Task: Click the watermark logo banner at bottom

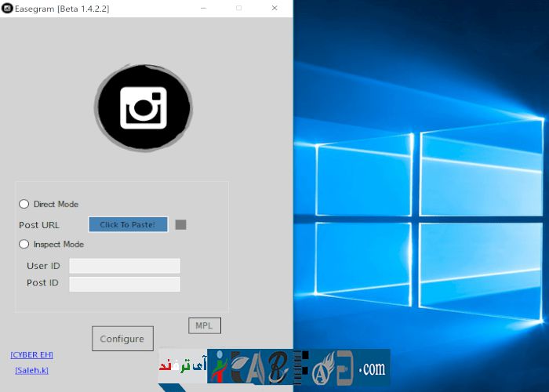Action: (x=274, y=367)
